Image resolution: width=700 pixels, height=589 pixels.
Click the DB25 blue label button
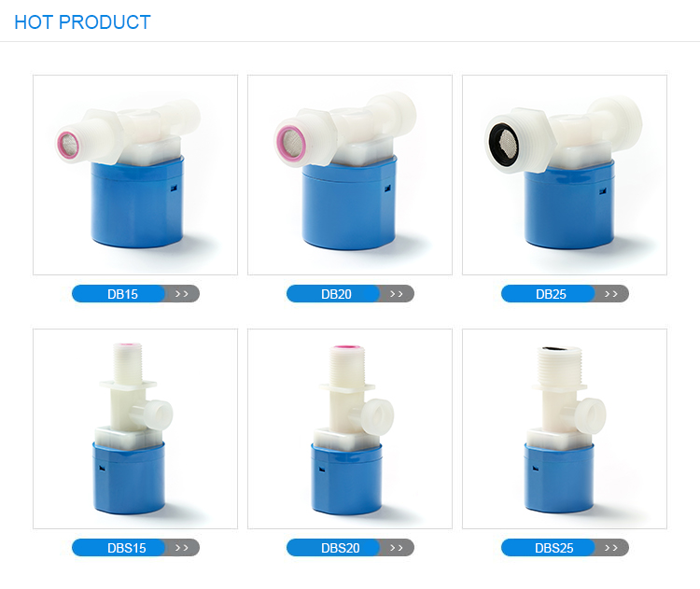[548, 294]
